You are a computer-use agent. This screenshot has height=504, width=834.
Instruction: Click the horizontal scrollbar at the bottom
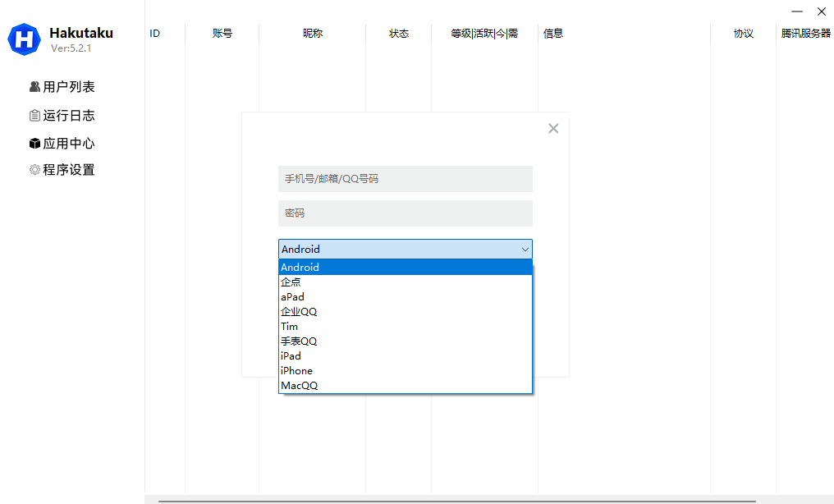click(456, 500)
